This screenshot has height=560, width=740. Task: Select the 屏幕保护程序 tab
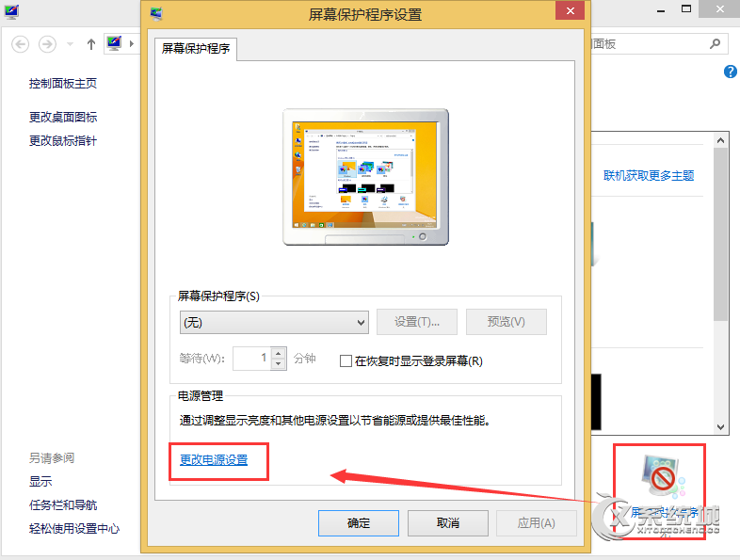(196, 49)
